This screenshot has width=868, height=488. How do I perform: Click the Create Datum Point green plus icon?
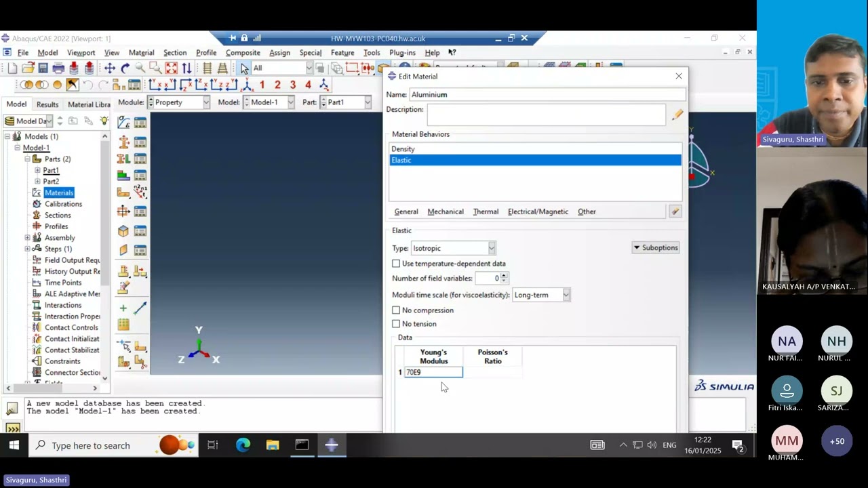[123, 308]
